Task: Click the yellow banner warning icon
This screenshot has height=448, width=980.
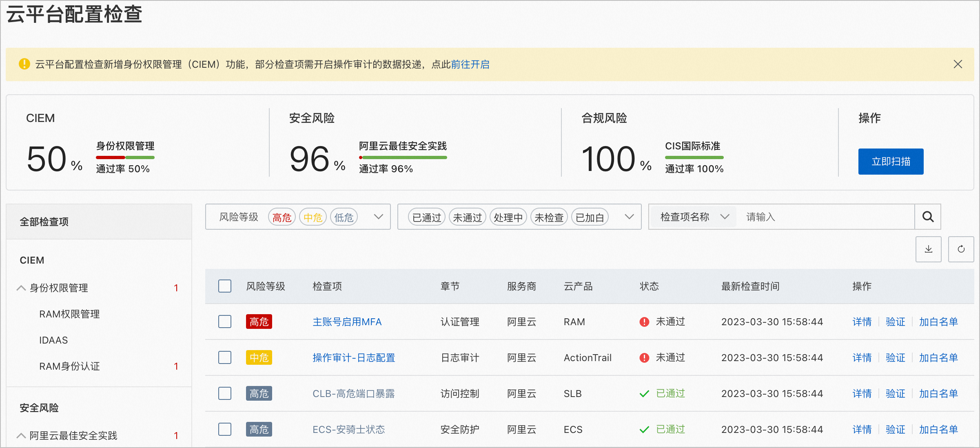Action: pos(24,64)
